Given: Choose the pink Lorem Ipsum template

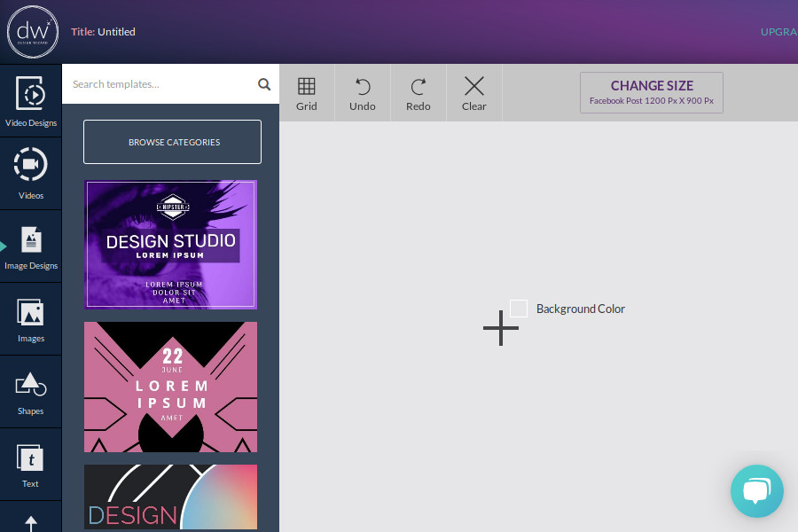Looking at the screenshot, I should click(x=170, y=387).
